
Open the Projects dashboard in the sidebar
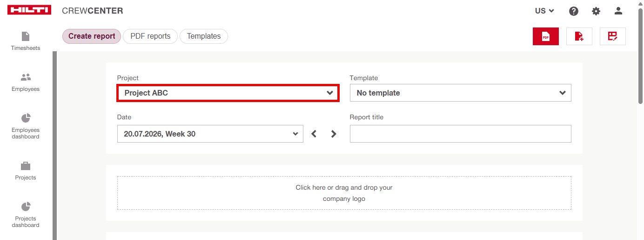[x=26, y=215]
